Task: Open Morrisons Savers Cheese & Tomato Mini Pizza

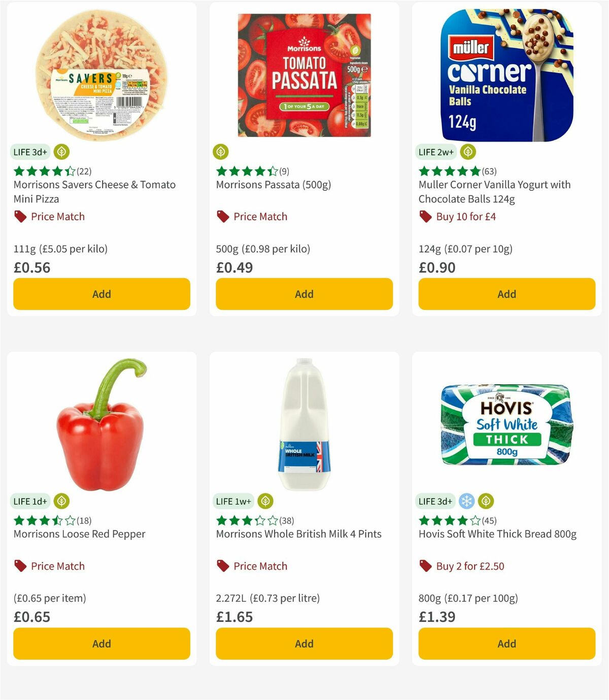Action: [94, 192]
